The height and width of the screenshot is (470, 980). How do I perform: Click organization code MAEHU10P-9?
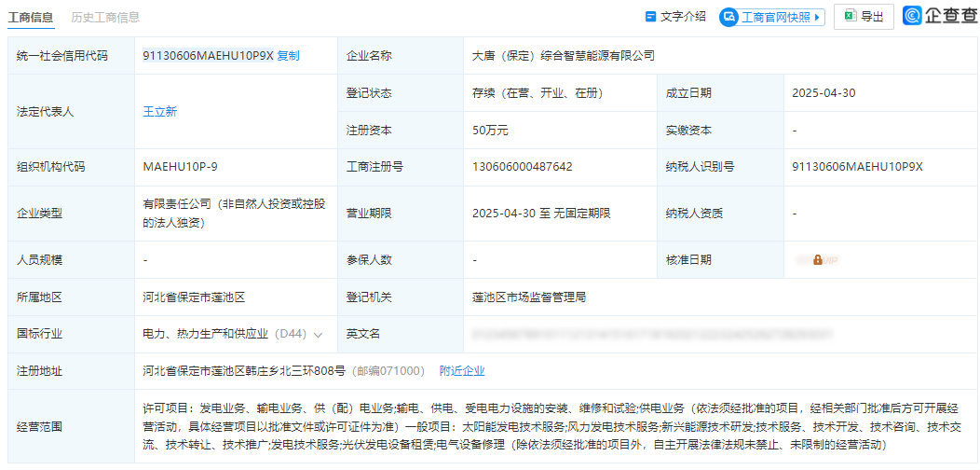point(180,167)
